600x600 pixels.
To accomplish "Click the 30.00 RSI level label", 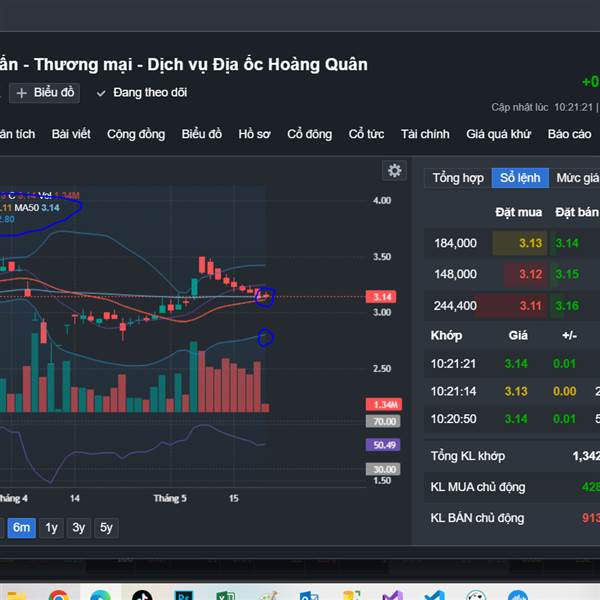I will [x=383, y=470].
